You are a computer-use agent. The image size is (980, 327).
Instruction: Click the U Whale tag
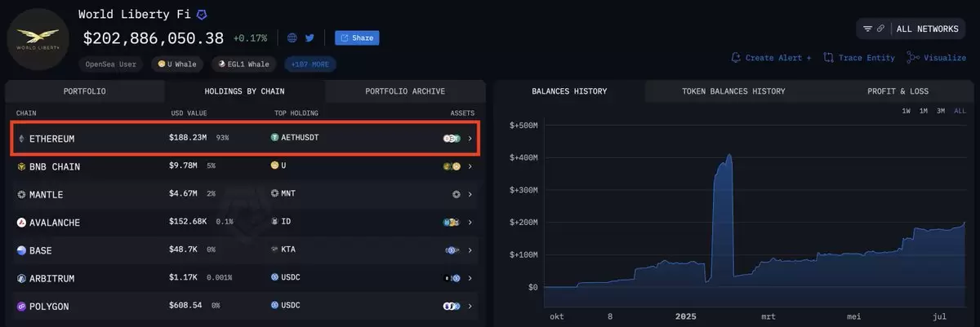click(179, 64)
